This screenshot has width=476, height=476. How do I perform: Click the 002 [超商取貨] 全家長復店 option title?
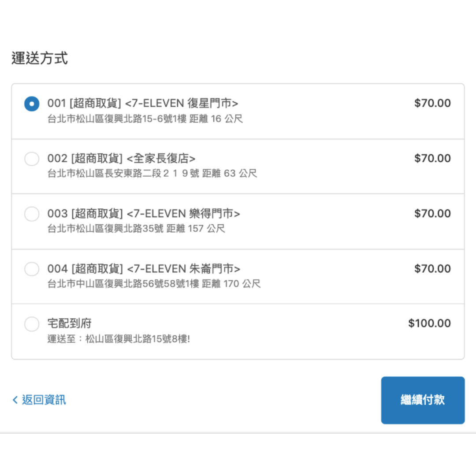coord(121,159)
